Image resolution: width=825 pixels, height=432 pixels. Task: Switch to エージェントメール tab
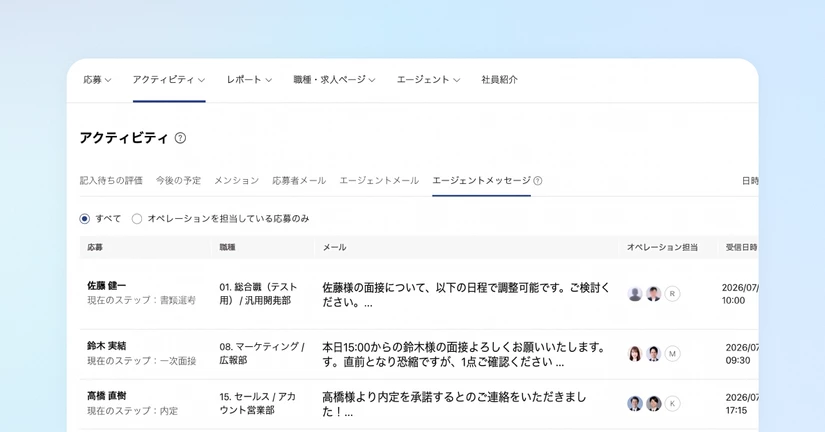click(x=379, y=180)
